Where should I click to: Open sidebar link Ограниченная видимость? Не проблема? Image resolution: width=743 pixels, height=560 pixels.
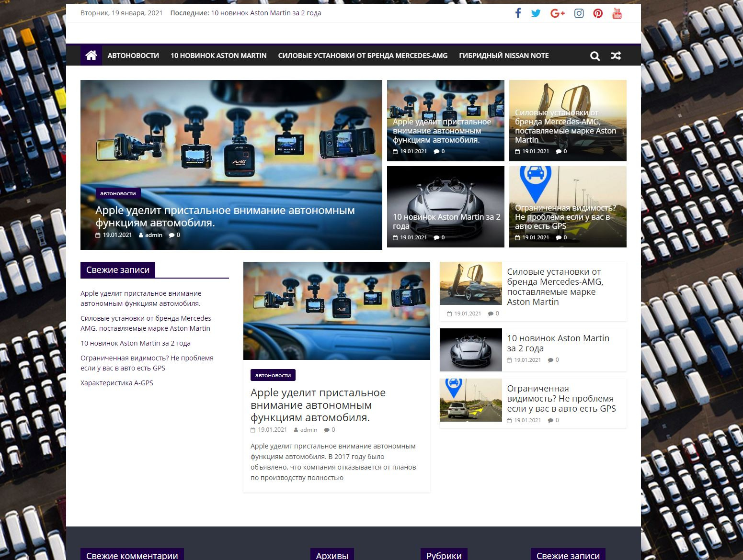tap(147, 363)
